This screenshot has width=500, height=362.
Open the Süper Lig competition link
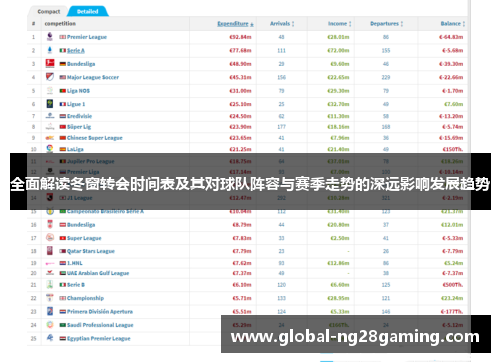[79, 127]
